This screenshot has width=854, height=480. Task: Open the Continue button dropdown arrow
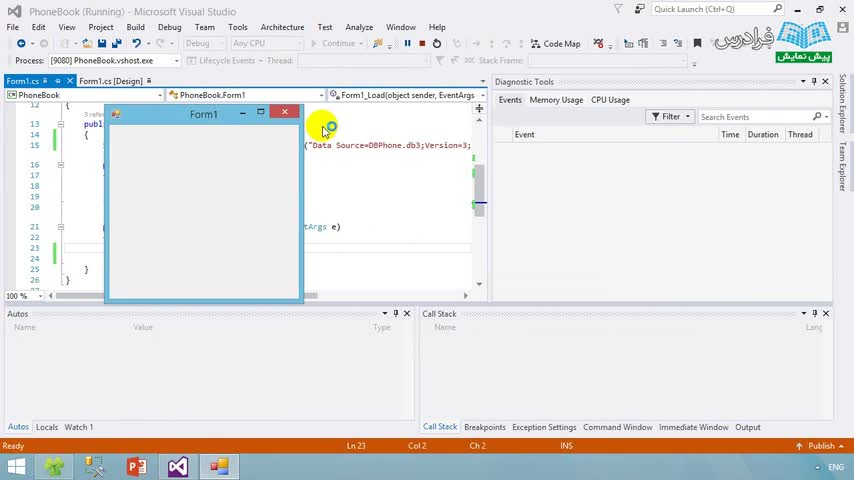(361, 44)
